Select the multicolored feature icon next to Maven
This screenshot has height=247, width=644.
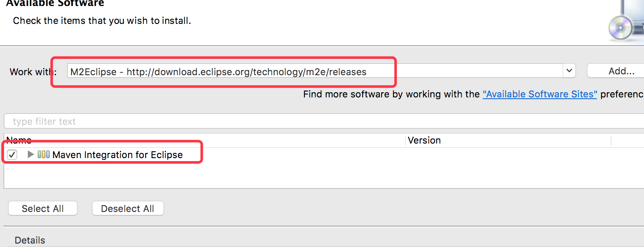44,154
